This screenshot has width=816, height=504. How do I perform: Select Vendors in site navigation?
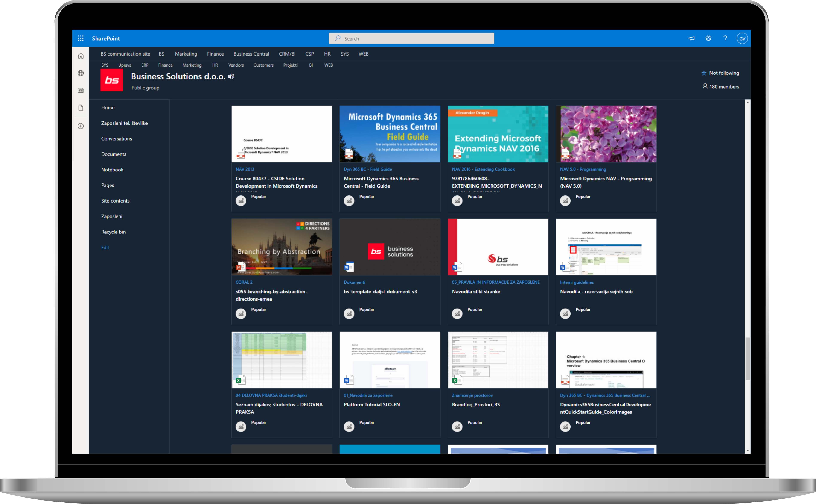(236, 65)
